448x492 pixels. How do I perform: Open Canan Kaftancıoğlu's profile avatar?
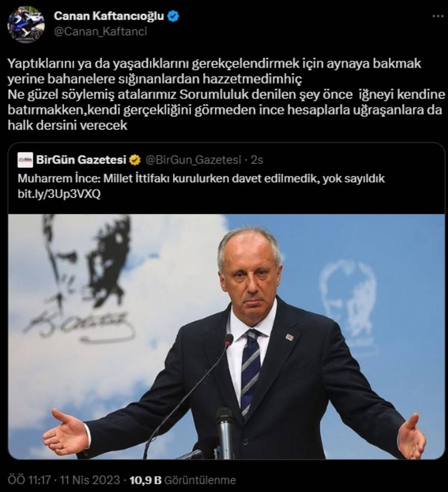click(27, 25)
